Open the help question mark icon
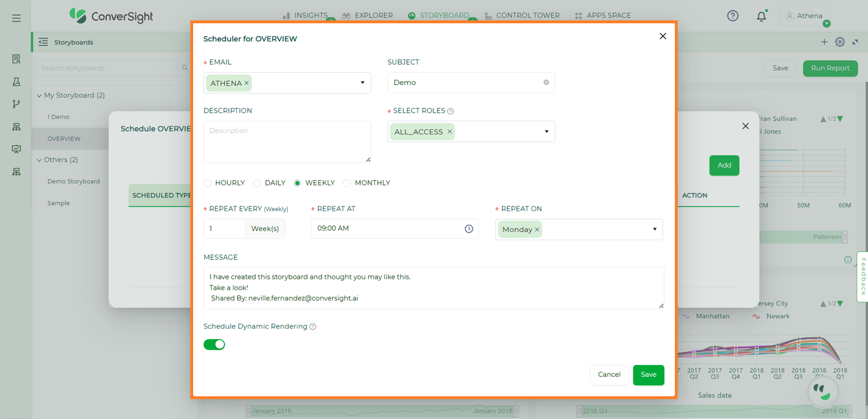Screen dimensions: 868x419 pyautogui.click(x=733, y=16)
